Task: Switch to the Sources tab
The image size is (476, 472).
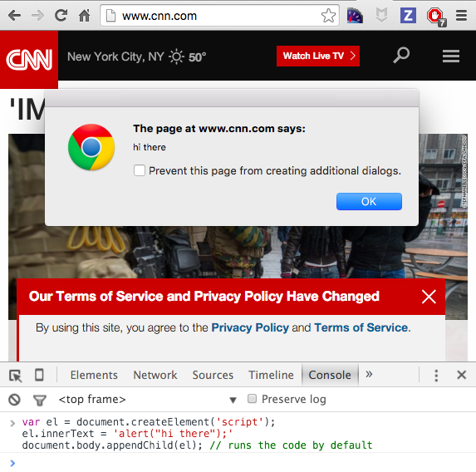Action: 213,375
